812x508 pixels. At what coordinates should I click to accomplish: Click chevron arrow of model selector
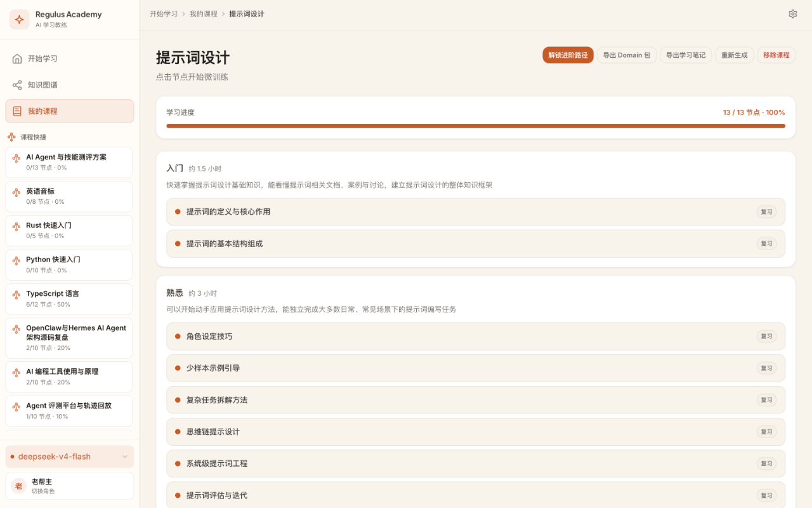click(124, 457)
